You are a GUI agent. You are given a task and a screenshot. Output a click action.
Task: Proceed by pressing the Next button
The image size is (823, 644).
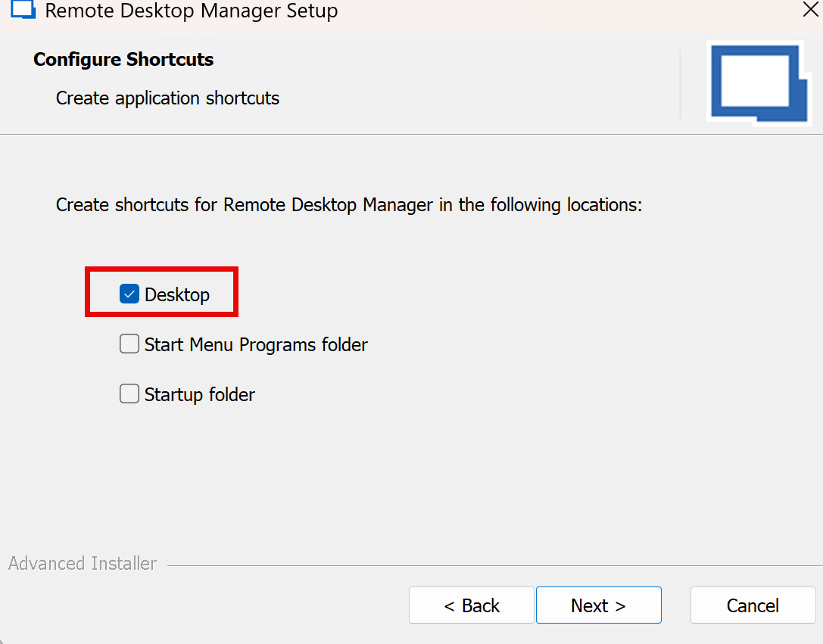click(598, 605)
